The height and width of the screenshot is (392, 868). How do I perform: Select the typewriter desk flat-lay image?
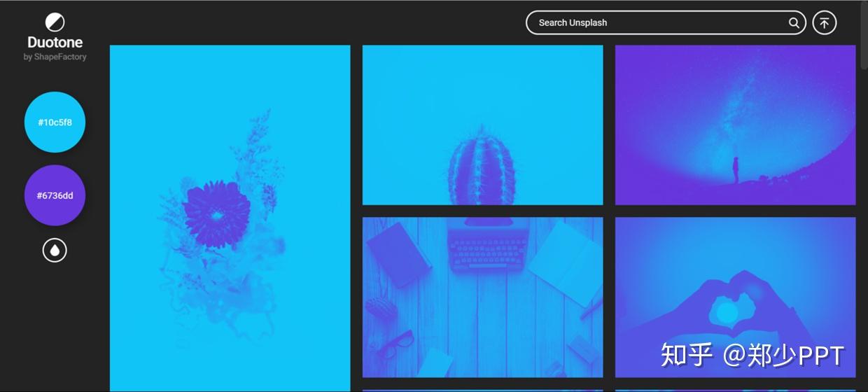[482, 297]
